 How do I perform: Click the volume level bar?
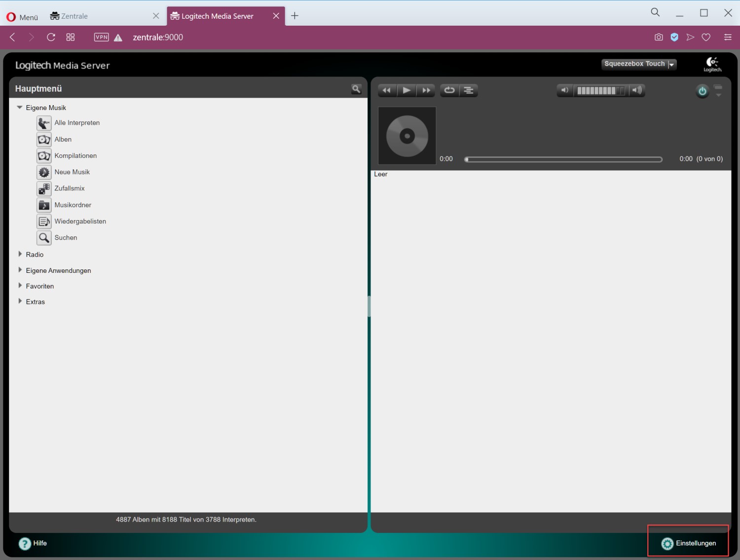pos(601,90)
